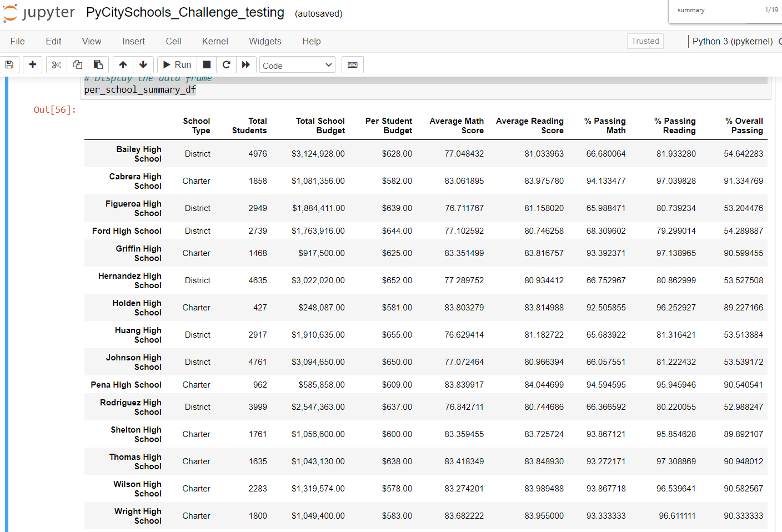Select the Cabrera High School row label

(136, 181)
